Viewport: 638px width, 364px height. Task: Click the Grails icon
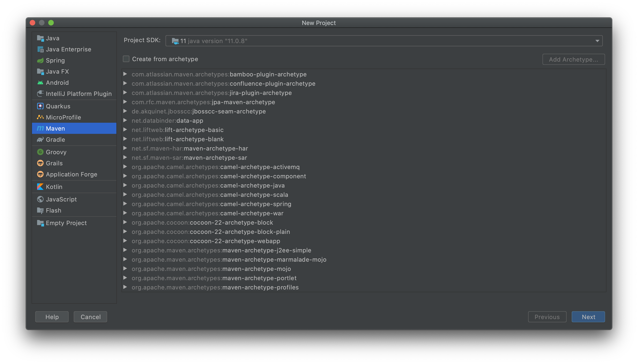click(40, 163)
